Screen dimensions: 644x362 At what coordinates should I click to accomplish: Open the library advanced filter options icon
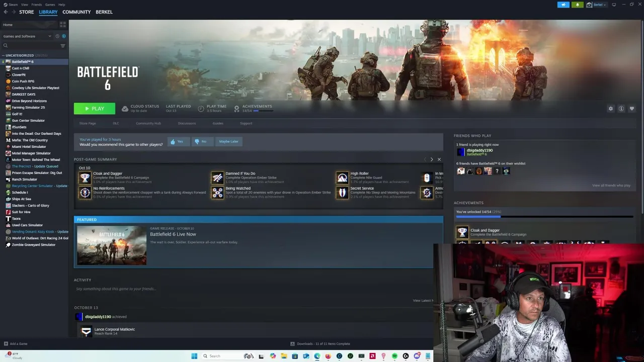pos(62,46)
